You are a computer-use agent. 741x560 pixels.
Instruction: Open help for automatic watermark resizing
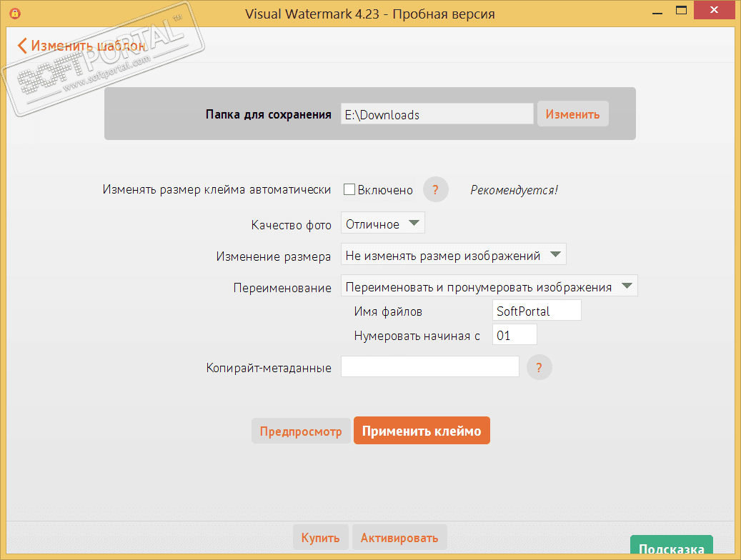tap(435, 189)
